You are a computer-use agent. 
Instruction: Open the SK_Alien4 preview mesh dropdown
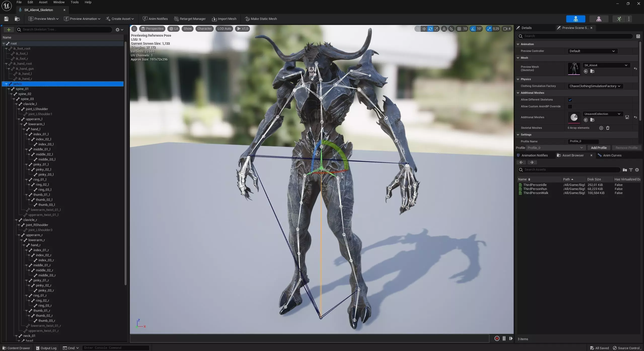(606, 65)
